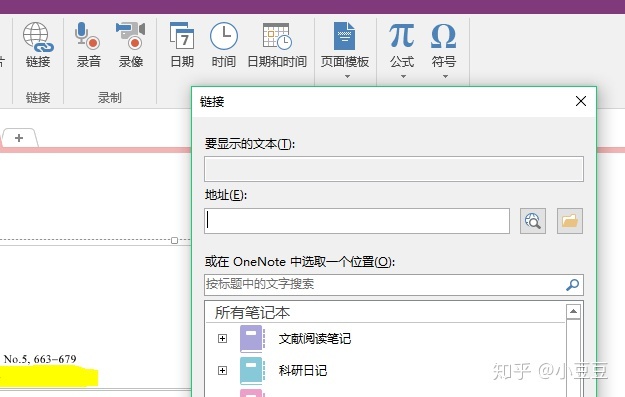Insert a symbol with 符号
This screenshot has height=397, width=625.
(444, 45)
